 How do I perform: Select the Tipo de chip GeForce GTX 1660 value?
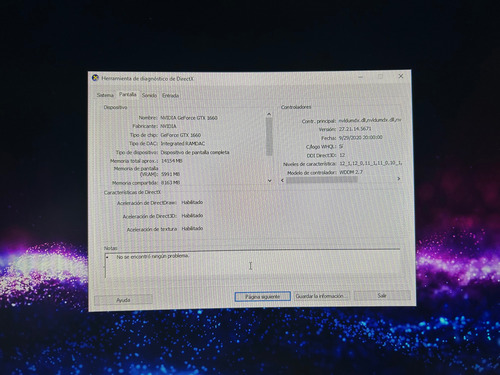coord(181,135)
